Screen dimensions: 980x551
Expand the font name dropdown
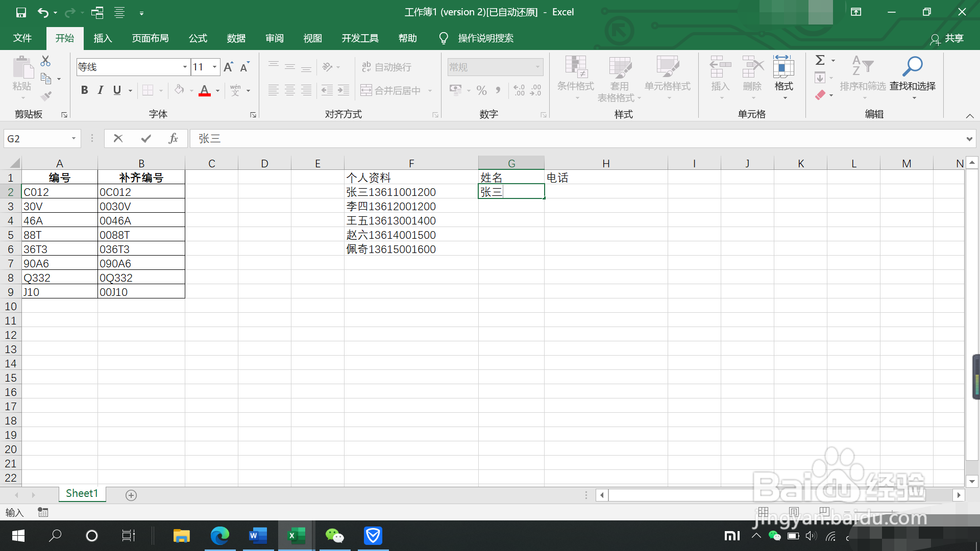[x=185, y=67]
